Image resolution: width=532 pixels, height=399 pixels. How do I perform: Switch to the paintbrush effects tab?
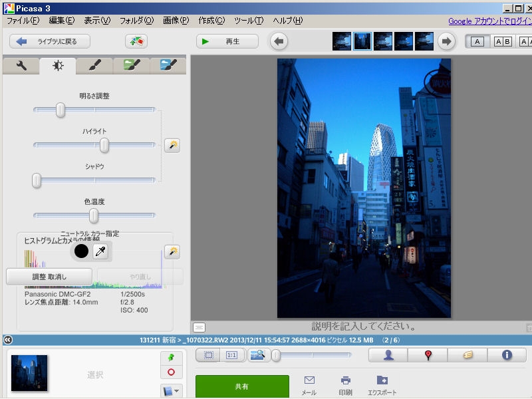94,65
